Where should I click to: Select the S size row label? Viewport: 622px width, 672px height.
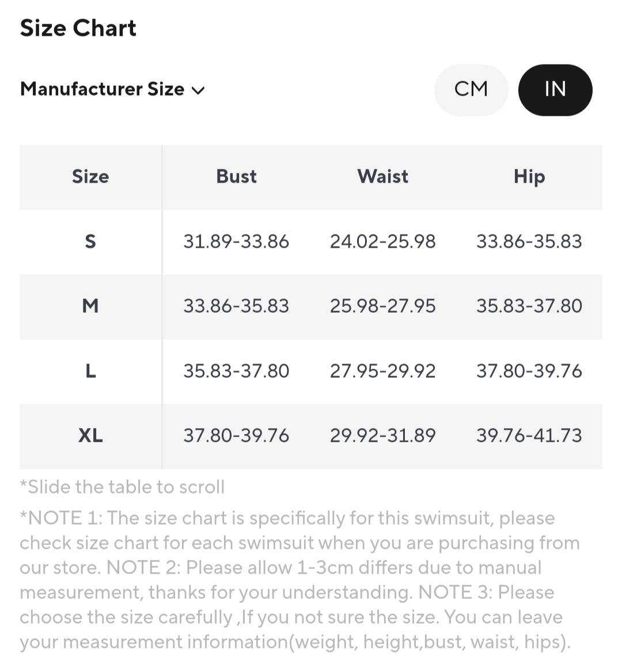click(x=90, y=241)
